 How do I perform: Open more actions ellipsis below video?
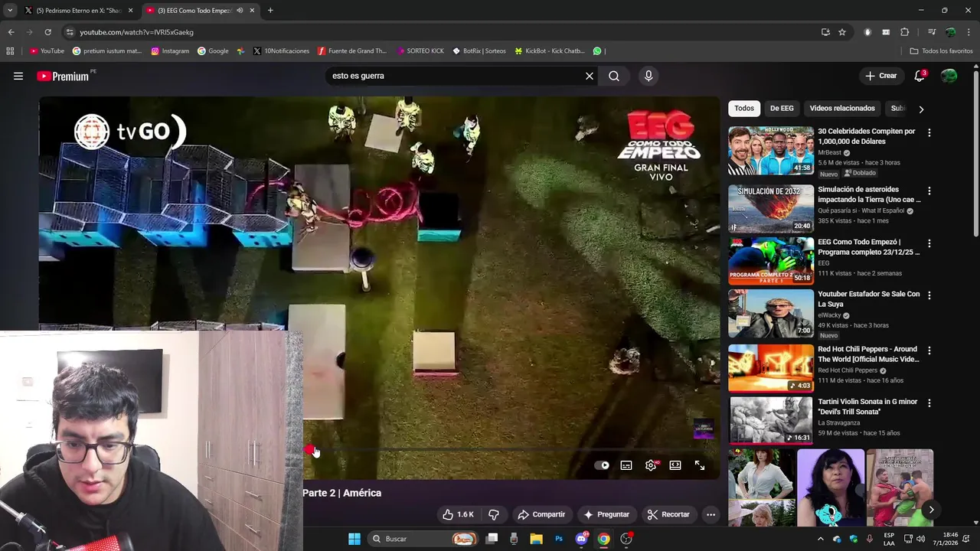click(710, 514)
